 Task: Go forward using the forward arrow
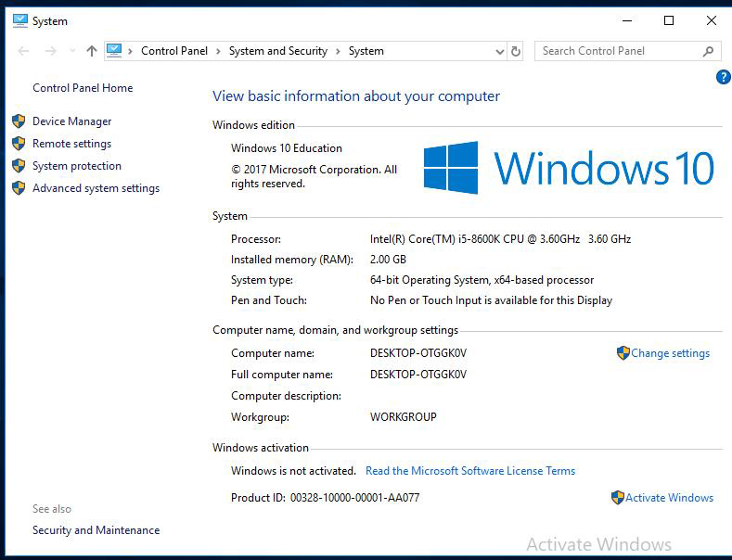click(51, 51)
